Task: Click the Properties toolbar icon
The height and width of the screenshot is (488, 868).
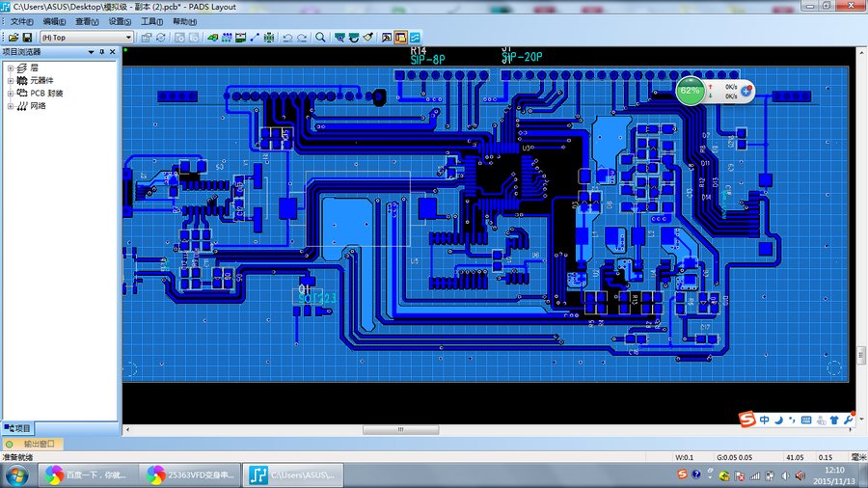Action: pos(147,38)
